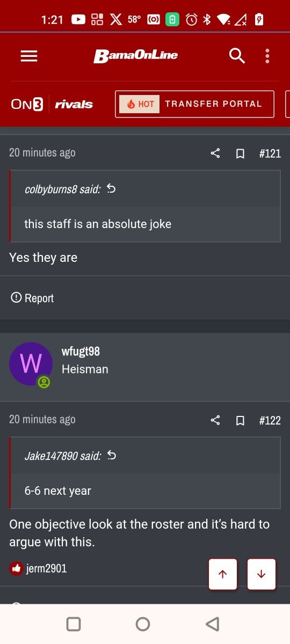Open the HOT Transfer Portal tab
Screen dimensions: 290x644
coord(194,104)
